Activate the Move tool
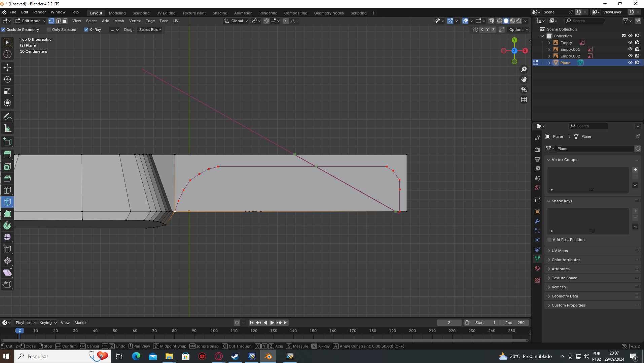 (7, 68)
